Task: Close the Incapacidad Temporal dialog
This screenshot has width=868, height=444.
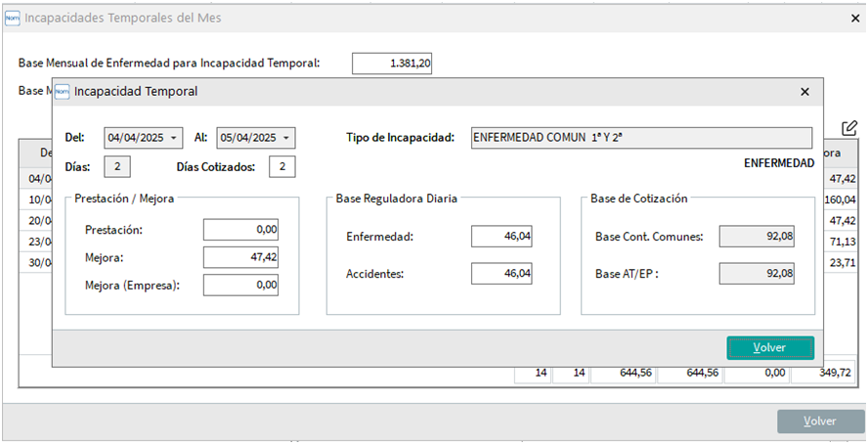Action: coord(804,91)
